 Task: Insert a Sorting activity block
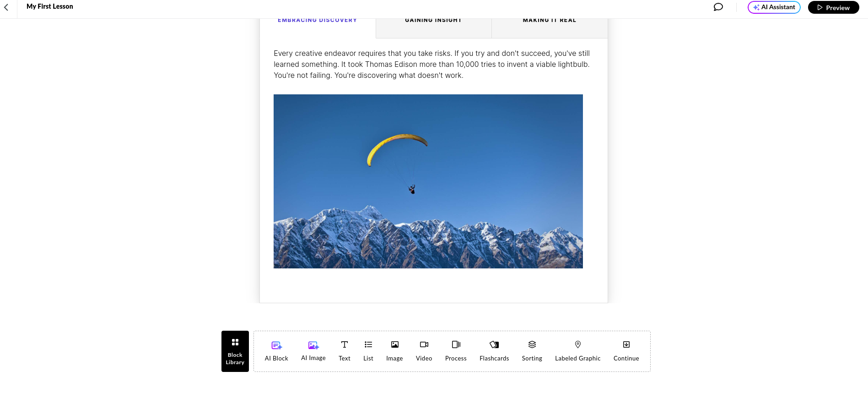[x=532, y=351]
